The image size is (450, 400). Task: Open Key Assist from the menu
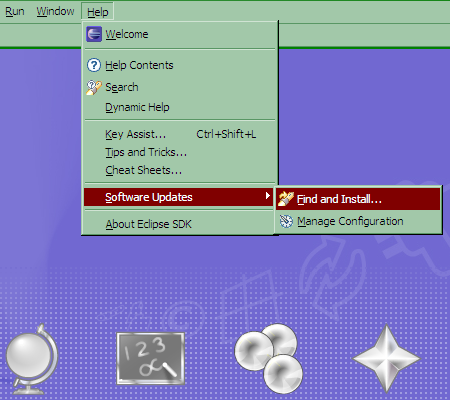click(x=180, y=134)
